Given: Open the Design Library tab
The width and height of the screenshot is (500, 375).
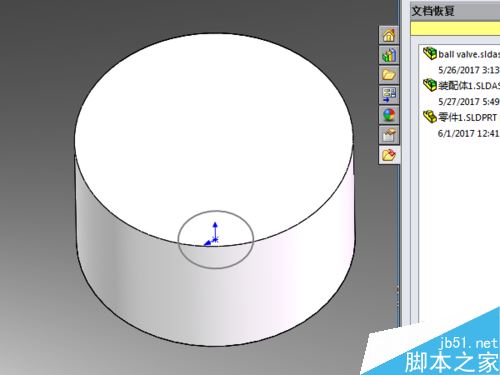Looking at the screenshot, I should tap(389, 55).
